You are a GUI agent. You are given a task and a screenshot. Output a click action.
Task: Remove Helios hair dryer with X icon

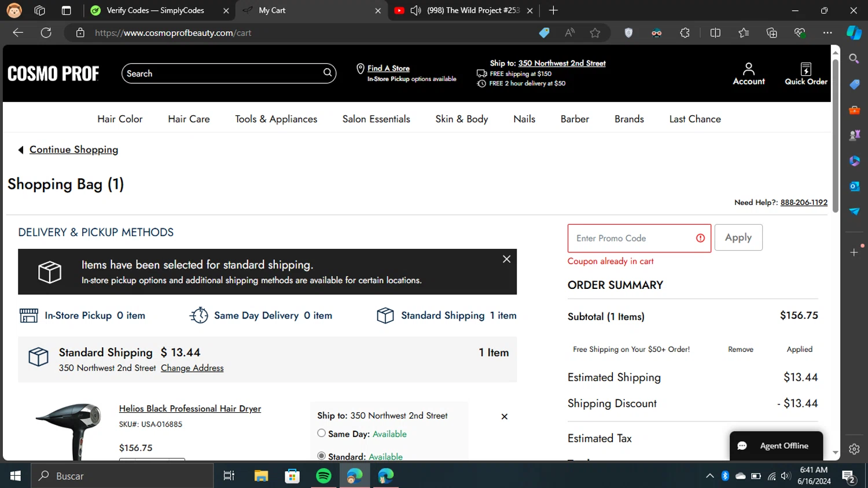coord(504,416)
